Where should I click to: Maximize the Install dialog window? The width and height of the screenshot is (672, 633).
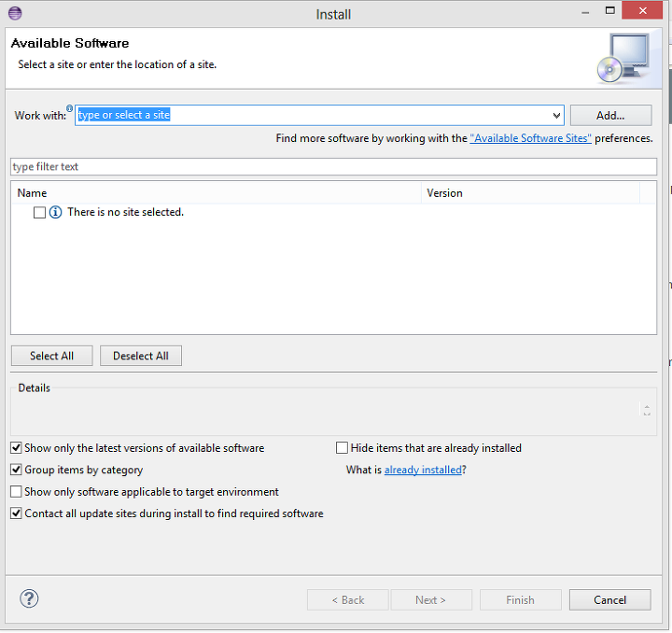tap(609, 10)
